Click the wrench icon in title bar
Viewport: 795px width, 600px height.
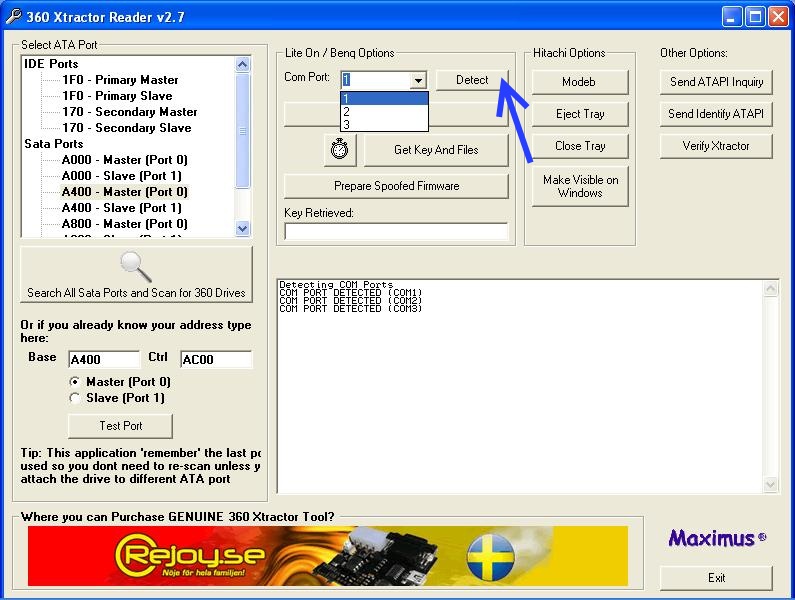(x=14, y=16)
